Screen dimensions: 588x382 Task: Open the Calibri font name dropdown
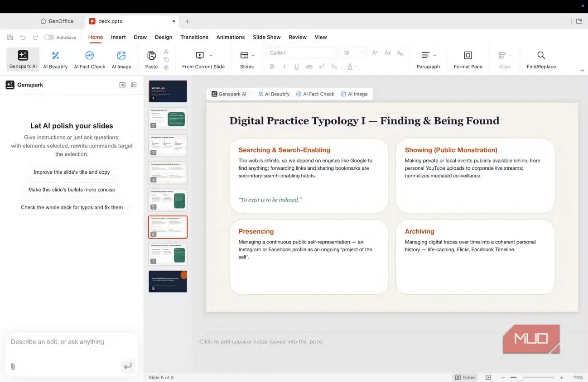point(302,53)
